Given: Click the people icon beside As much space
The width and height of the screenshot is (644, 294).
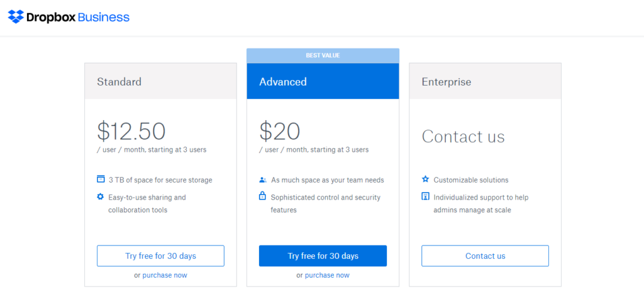Looking at the screenshot, I should 263,179.
